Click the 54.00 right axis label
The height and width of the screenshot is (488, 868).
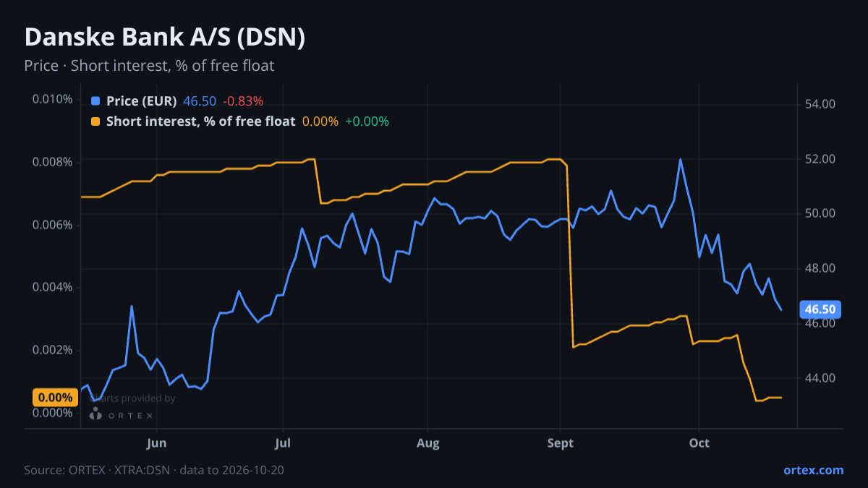tap(820, 103)
